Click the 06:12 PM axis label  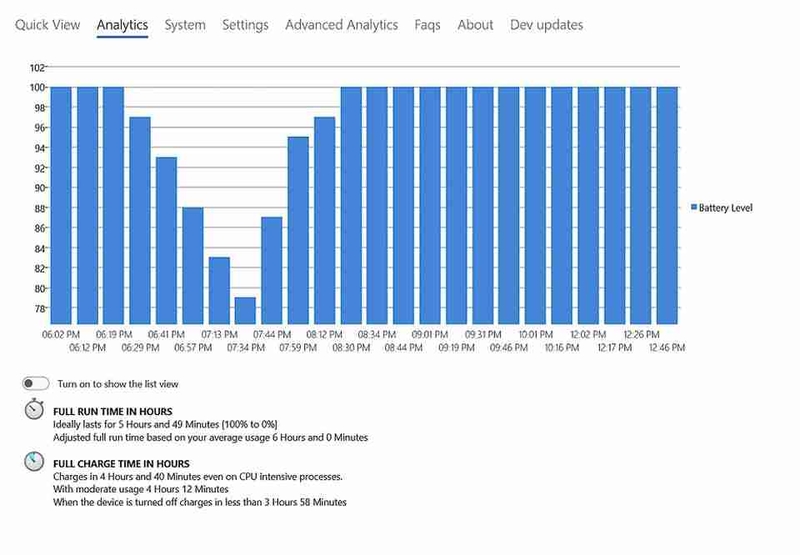tap(87, 348)
